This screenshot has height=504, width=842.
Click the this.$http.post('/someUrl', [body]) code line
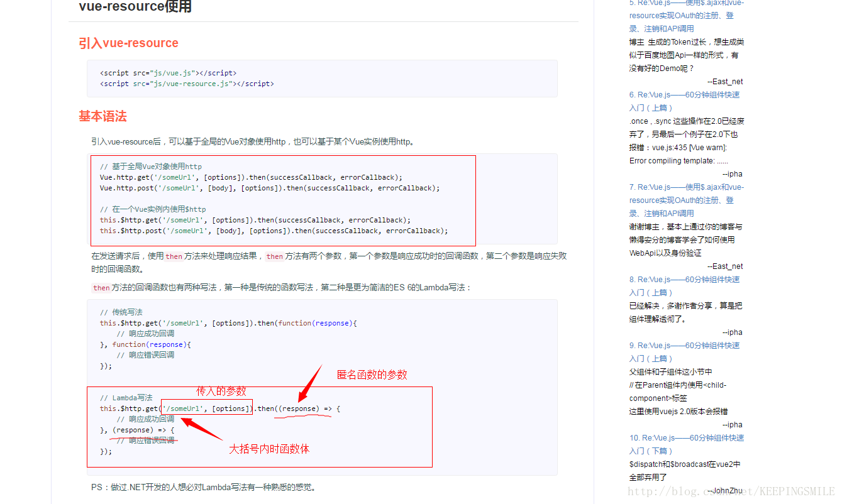point(274,231)
